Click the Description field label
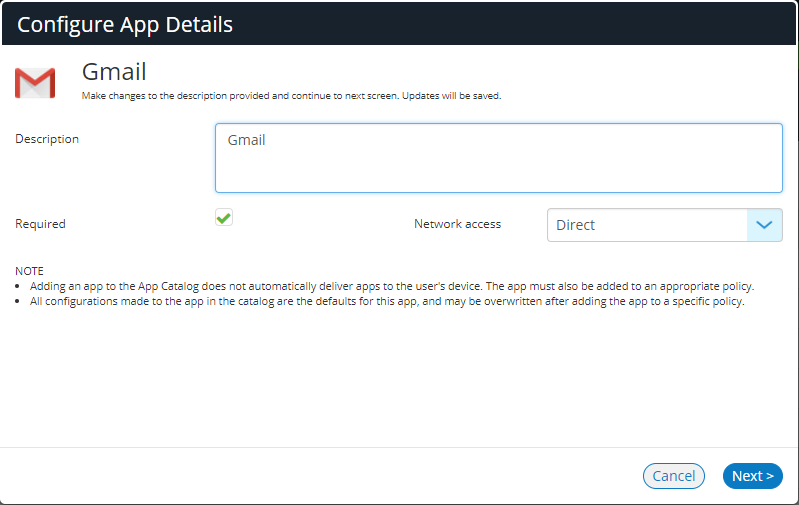This screenshot has width=799, height=505. click(x=47, y=139)
